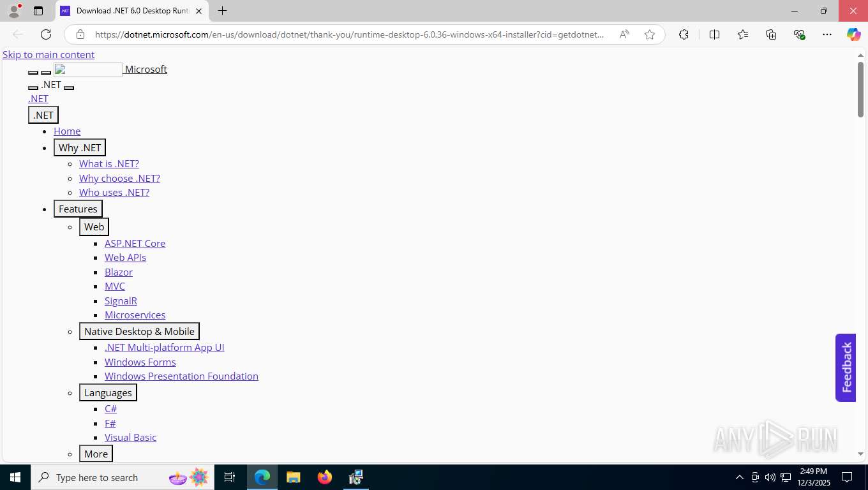Screen dimensions: 868x490
Task: Show hidden system tray icons
Action: (740, 477)
